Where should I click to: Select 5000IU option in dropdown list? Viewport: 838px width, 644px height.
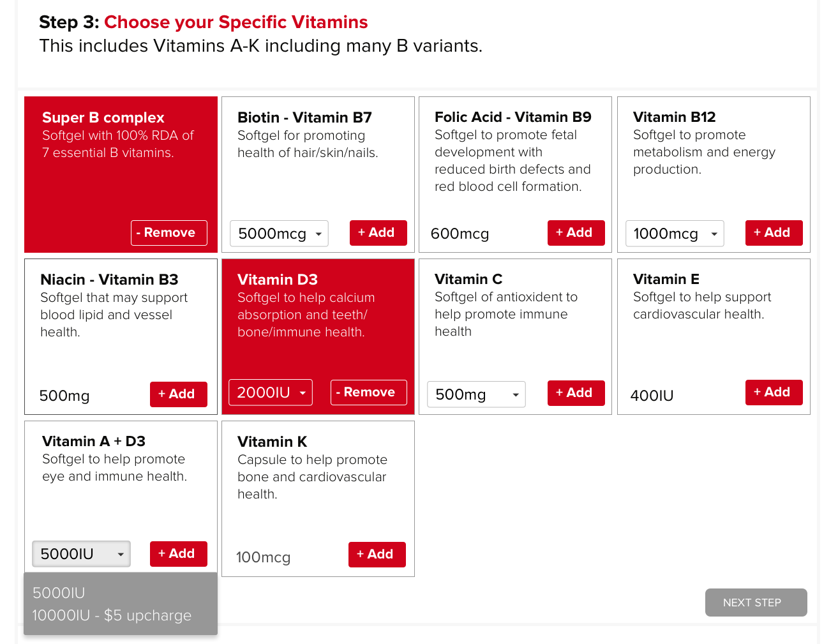(59, 593)
